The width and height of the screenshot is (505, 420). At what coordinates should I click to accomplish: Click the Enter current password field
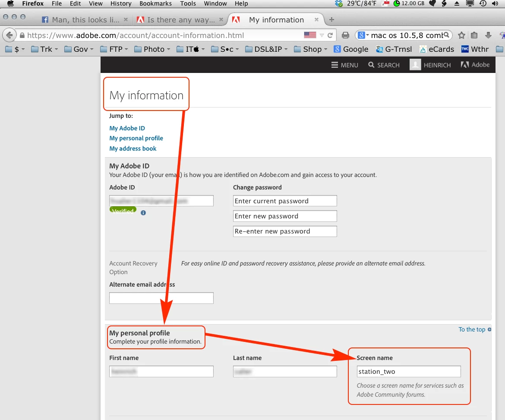[285, 201]
